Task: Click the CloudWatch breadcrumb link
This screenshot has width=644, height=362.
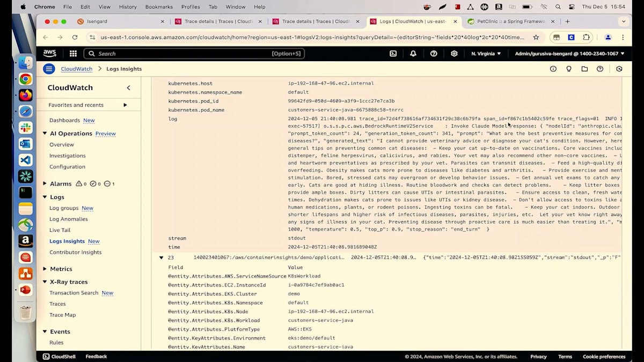Action: (77, 69)
